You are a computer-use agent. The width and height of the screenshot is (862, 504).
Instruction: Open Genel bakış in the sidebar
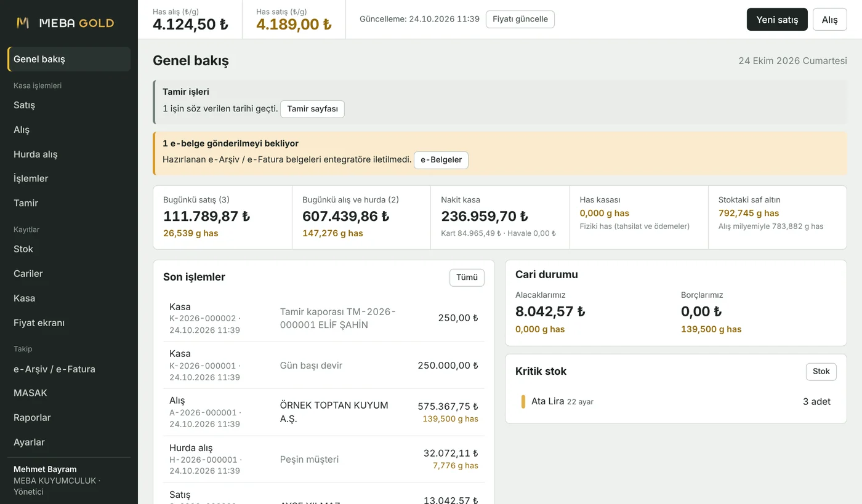coord(69,59)
